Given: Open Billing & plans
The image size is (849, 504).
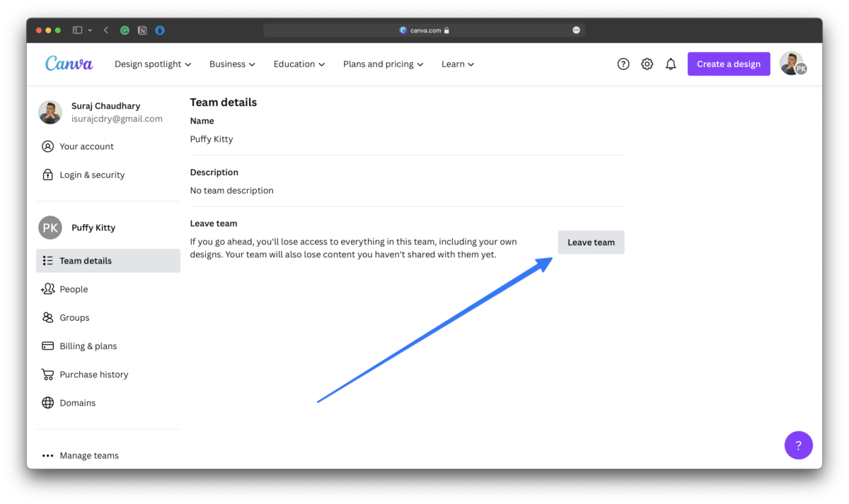Looking at the screenshot, I should (108, 346).
